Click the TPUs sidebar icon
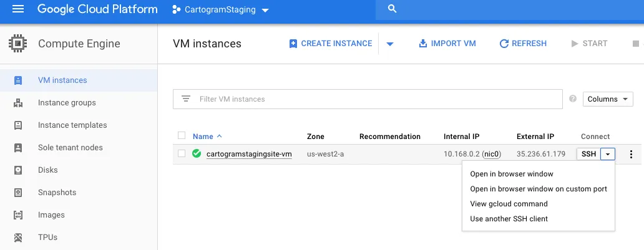The width and height of the screenshot is (644, 250). click(18, 238)
